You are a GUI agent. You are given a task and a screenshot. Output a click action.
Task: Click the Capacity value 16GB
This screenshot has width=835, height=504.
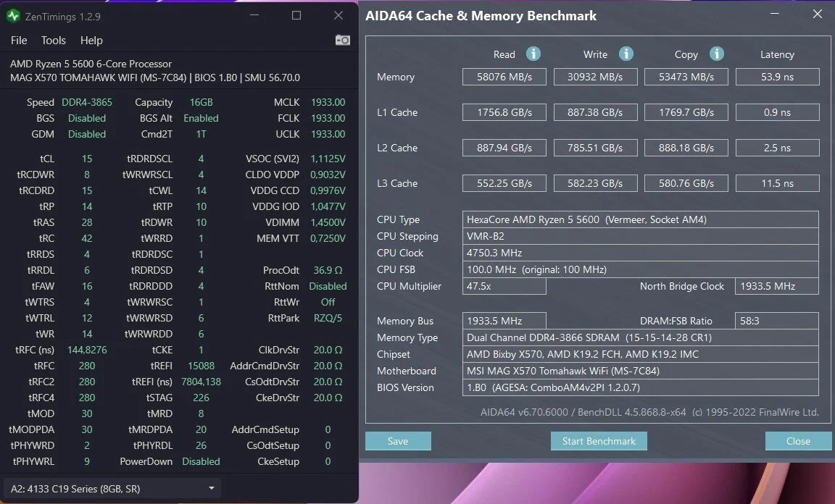pos(201,102)
